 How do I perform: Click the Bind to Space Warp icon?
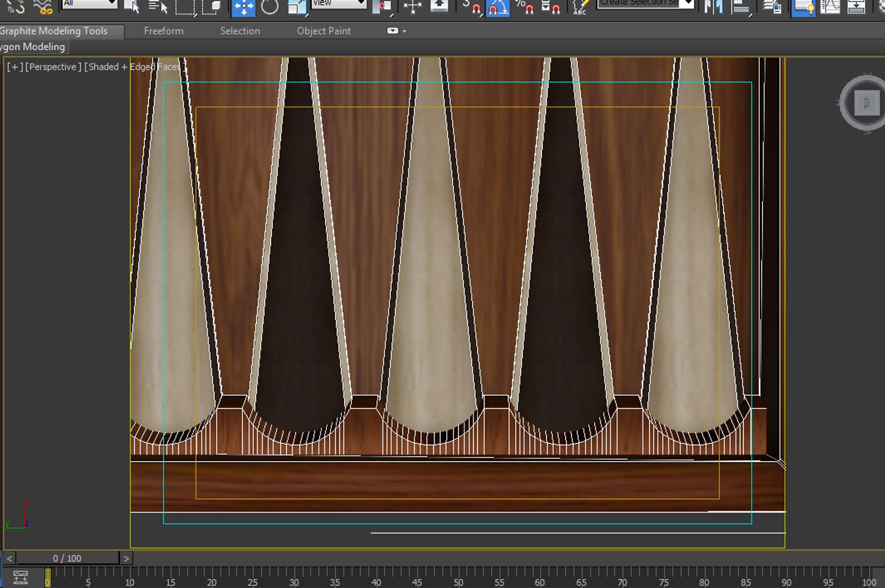(42, 7)
